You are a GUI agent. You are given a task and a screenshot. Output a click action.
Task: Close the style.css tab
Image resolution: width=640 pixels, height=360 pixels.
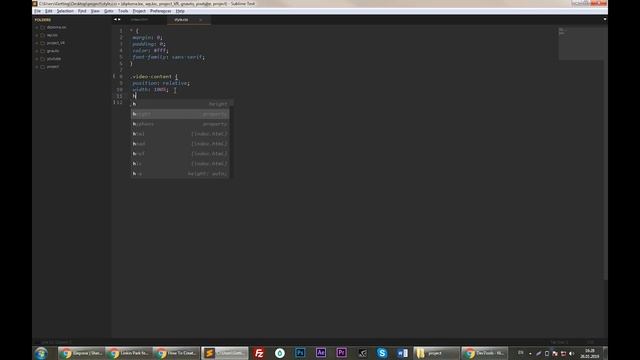[201, 20]
